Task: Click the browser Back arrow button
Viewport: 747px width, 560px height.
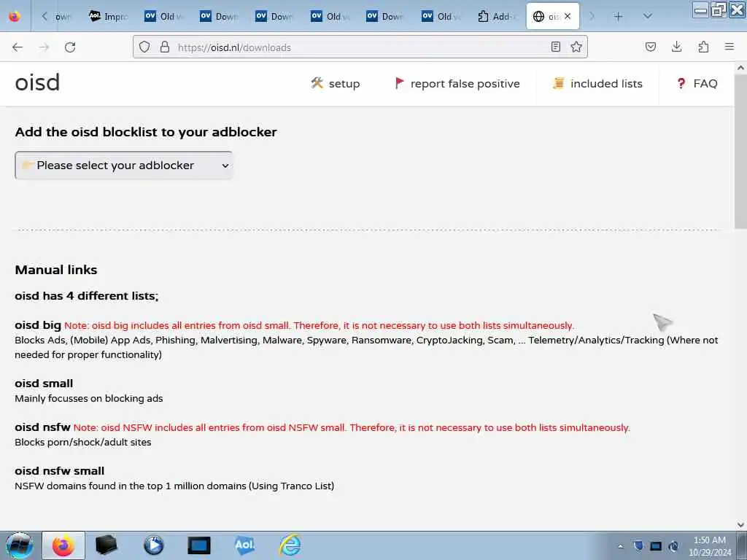Action: pyautogui.click(x=18, y=47)
